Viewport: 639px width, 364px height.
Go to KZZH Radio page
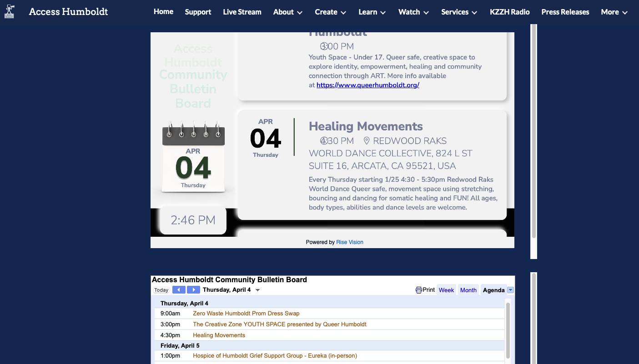point(509,12)
